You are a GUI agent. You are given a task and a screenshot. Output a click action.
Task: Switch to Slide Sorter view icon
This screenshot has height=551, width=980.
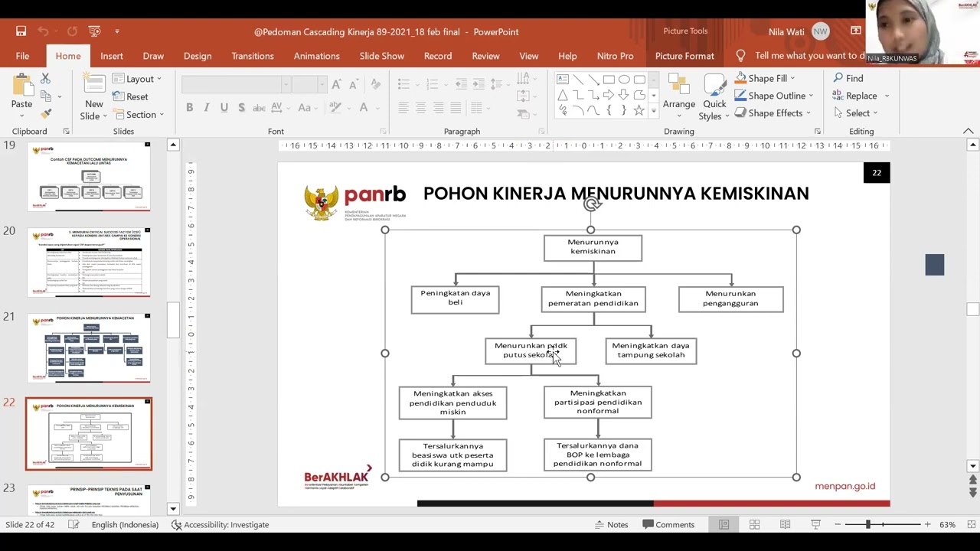(754, 524)
